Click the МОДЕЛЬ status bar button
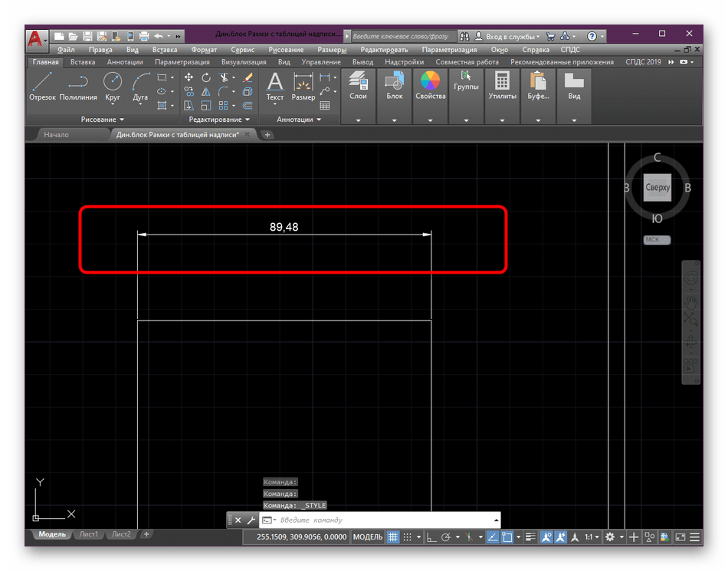This screenshot has width=728, height=571. pos(368,537)
